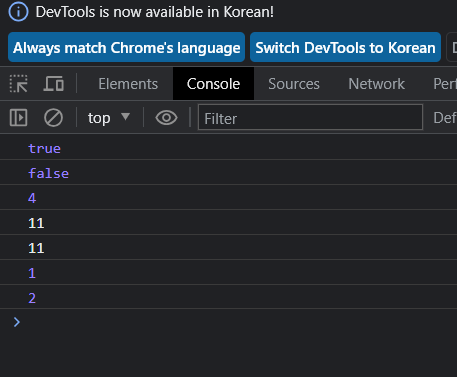Image resolution: width=457 pixels, height=377 pixels.
Task: Select the first '11' console output line
Action: pyautogui.click(x=228, y=222)
